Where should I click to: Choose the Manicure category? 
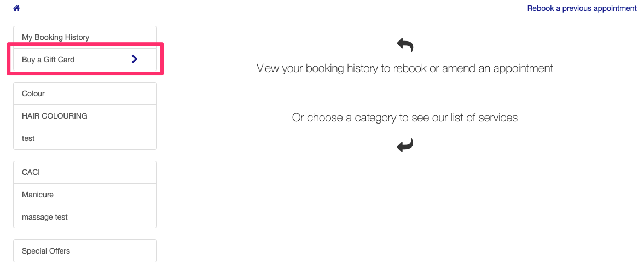[85, 195]
